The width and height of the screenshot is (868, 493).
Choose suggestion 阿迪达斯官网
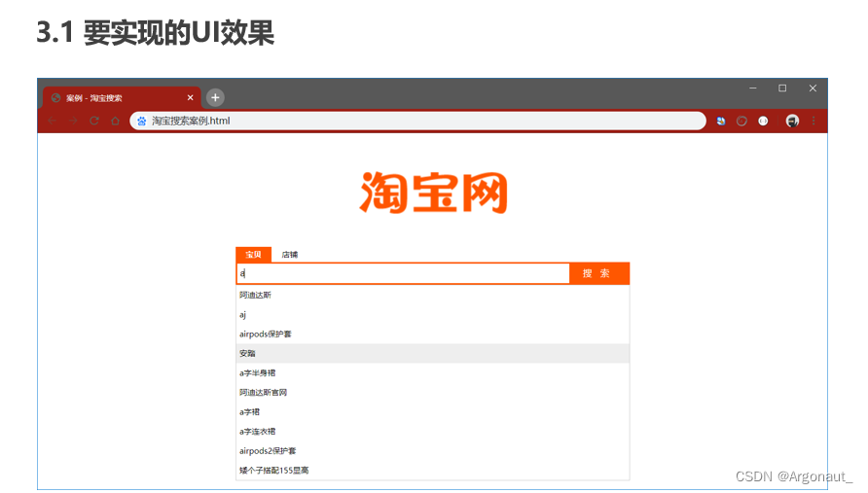point(433,392)
